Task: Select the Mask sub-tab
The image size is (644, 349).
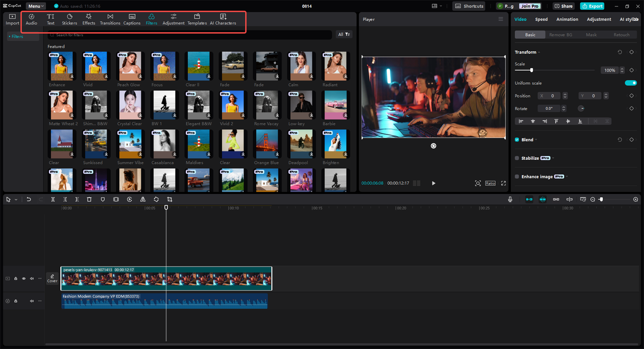Action: point(591,35)
